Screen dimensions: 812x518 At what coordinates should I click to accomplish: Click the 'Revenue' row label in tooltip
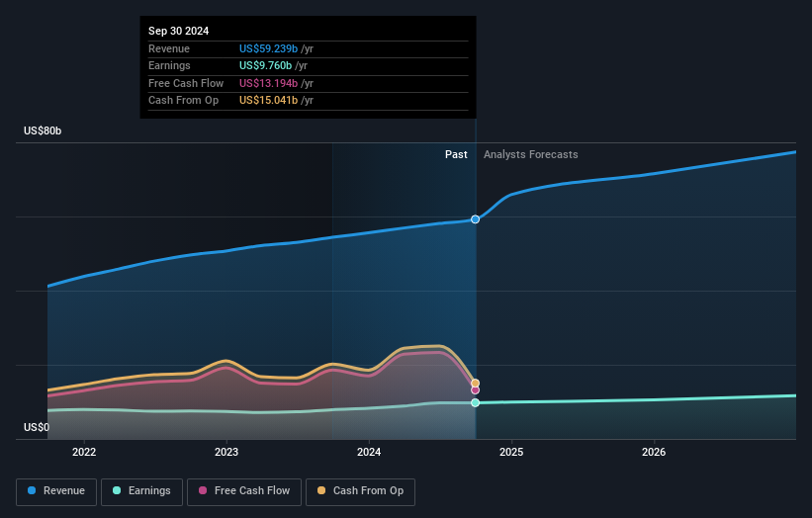pos(169,48)
